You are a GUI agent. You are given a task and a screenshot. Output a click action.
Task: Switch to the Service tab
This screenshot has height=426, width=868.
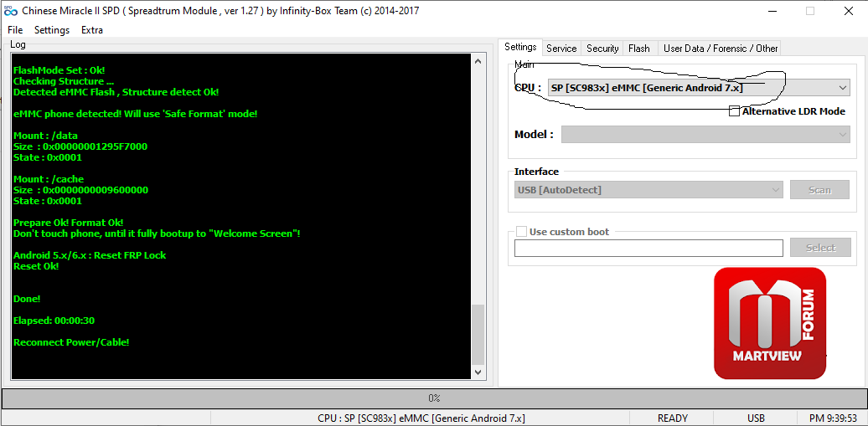(x=561, y=49)
